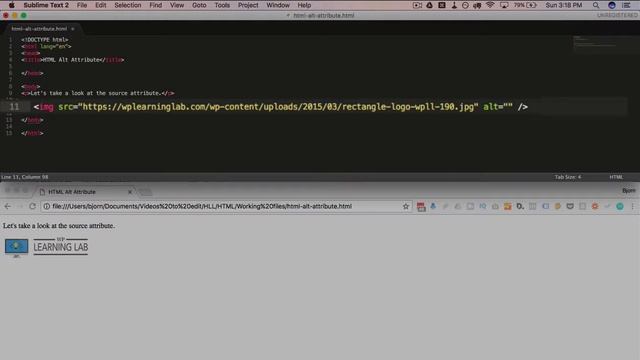The height and width of the screenshot is (360, 640).
Task: Close the HTML Alt Attribute browser tab
Action: (130, 192)
